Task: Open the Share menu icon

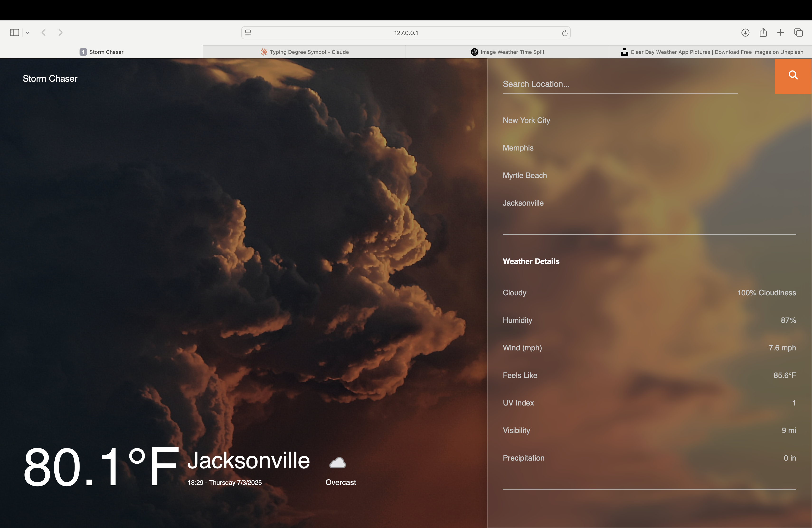Action: pyautogui.click(x=763, y=32)
